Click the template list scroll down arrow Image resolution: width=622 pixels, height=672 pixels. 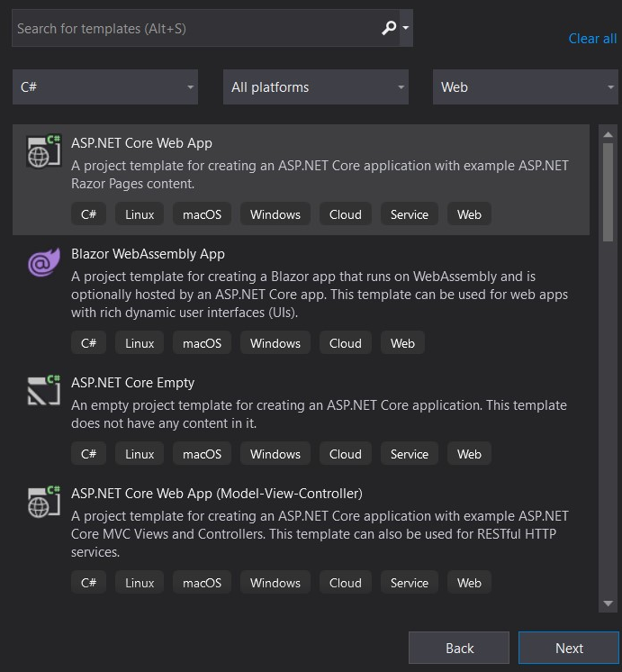pos(608,603)
